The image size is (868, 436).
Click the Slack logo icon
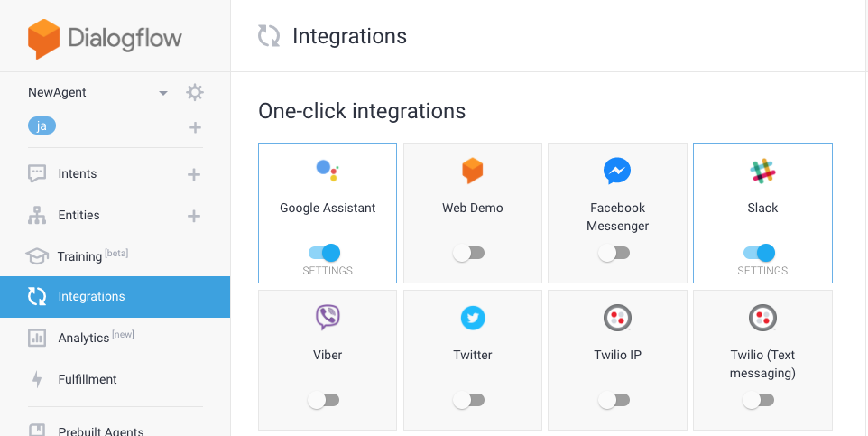[762, 172]
